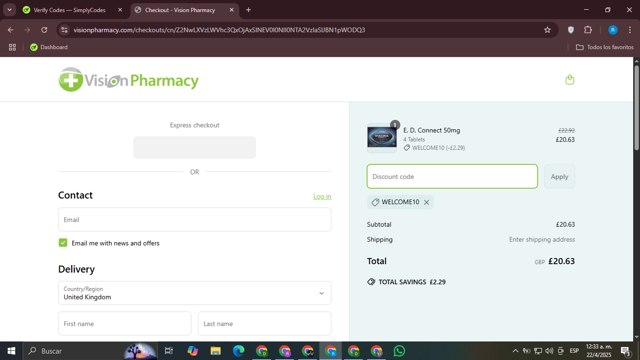The width and height of the screenshot is (640, 360).
Task: Go forward in browser history
Action: pos(27,30)
